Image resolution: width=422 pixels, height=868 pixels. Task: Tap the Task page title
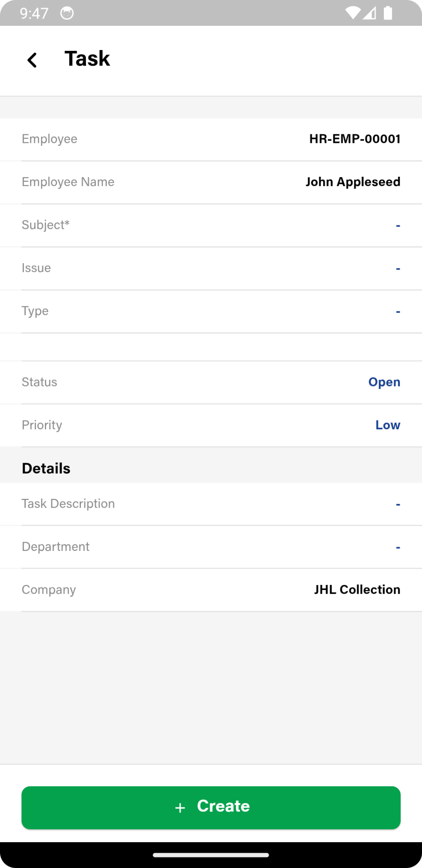pos(87,58)
